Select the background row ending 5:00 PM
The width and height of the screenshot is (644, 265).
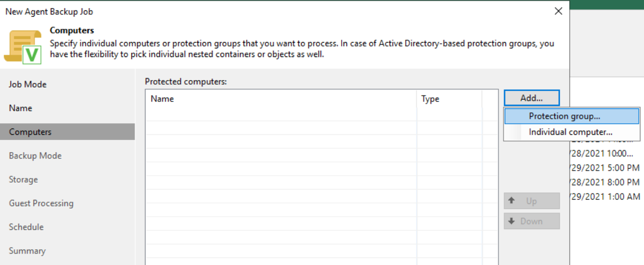point(604,168)
